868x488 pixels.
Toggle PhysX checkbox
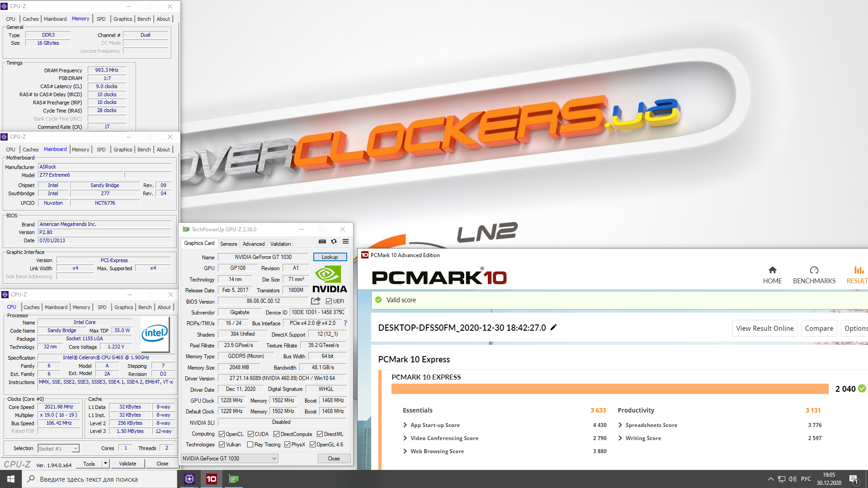(x=287, y=445)
